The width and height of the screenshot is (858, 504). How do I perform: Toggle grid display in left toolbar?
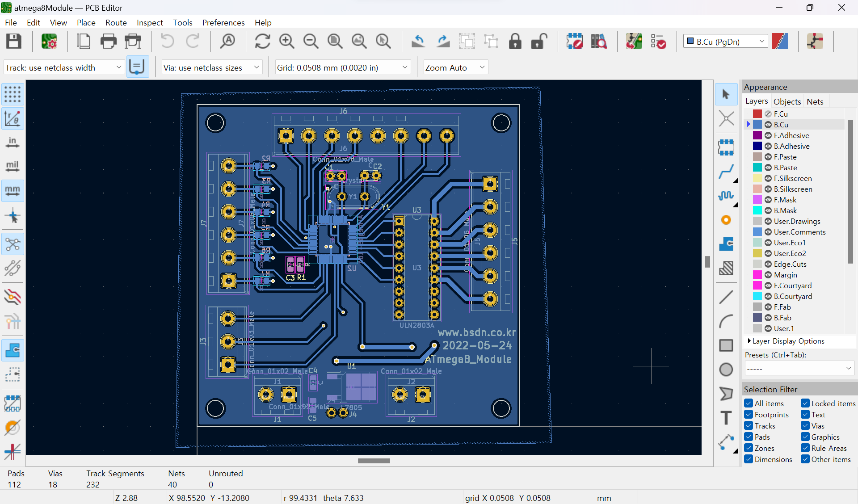[x=13, y=94]
